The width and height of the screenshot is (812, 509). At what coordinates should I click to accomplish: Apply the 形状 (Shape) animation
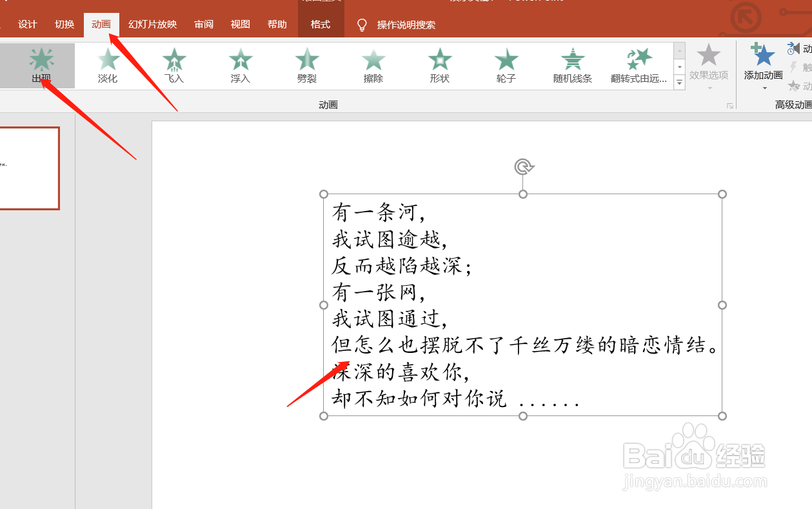tap(440, 66)
